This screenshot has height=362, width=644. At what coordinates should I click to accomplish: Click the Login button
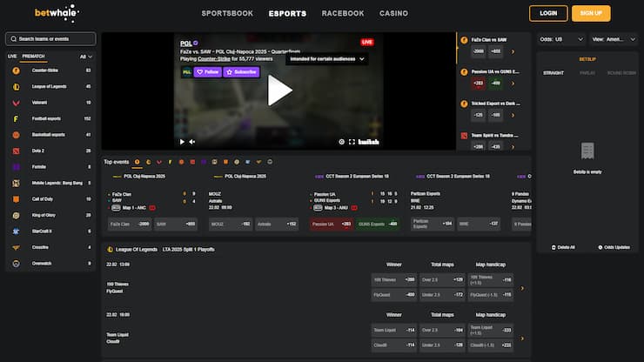pyautogui.click(x=548, y=14)
